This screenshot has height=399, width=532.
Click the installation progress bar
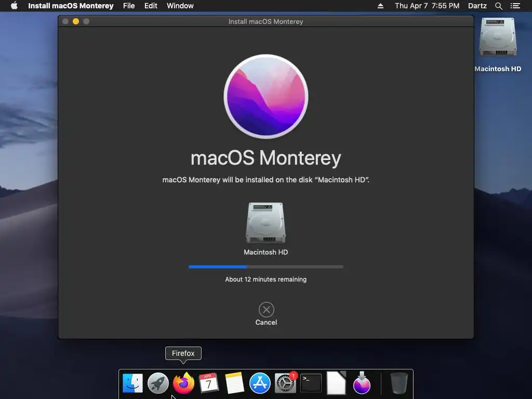pyautogui.click(x=265, y=267)
